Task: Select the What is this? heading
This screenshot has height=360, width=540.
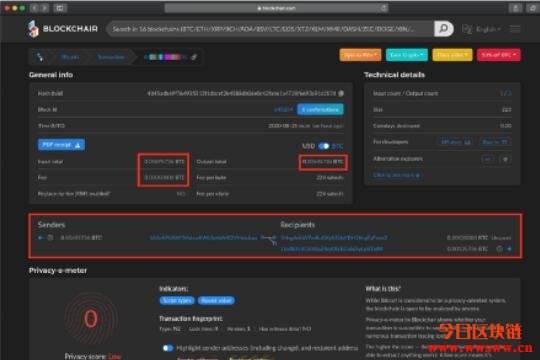Action: (383, 289)
